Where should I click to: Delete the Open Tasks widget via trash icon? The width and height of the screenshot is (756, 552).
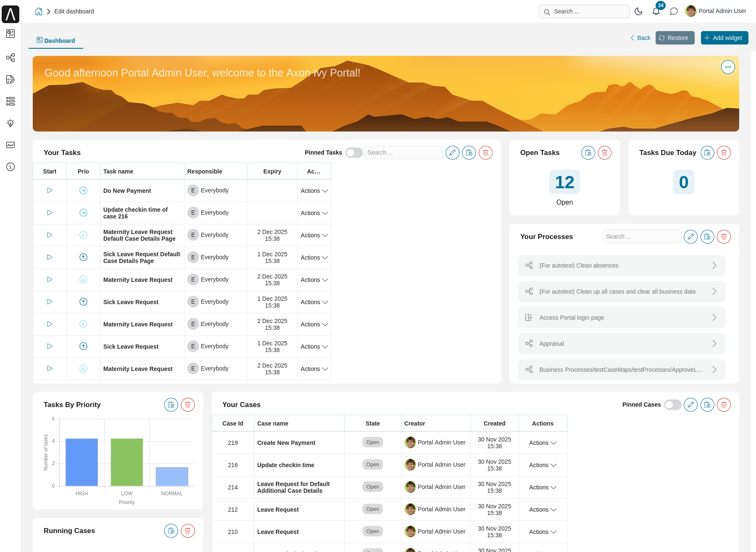[604, 152]
